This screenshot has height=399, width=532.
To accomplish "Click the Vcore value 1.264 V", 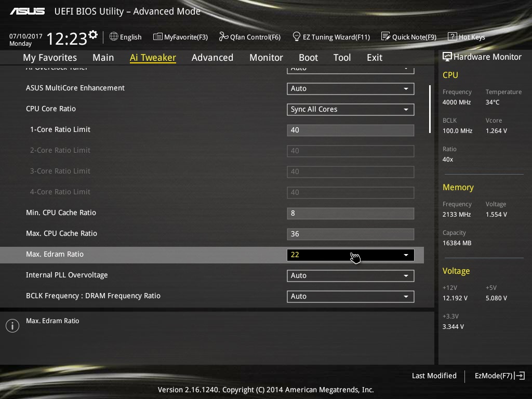I will click(496, 130).
